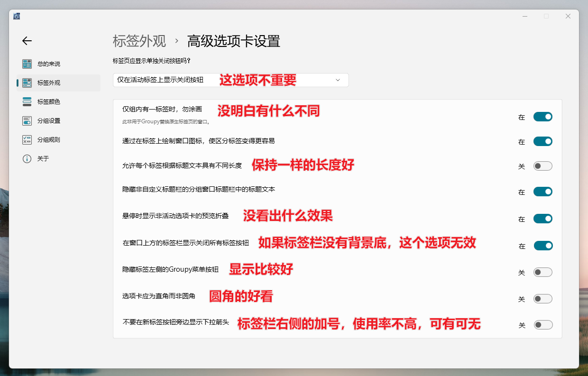Screen dimensions: 588x376
Task: Click the back arrow icon
Action: point(27,41)
